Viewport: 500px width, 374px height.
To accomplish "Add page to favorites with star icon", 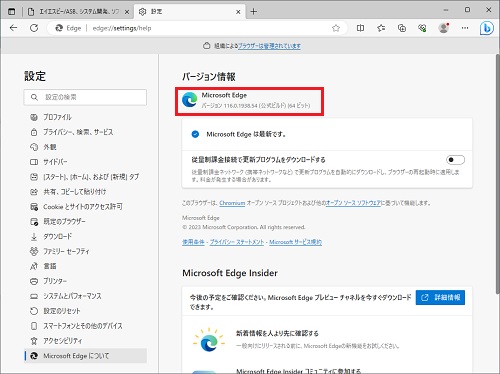I will (336, 28).
